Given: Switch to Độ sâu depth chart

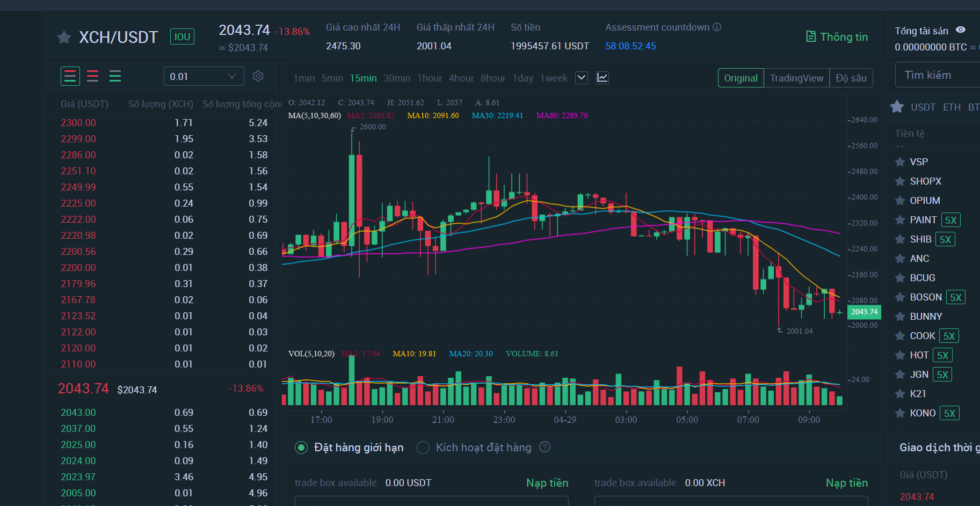Looking at the screenshot, I should pyautogui.click(x=851, y=78).
